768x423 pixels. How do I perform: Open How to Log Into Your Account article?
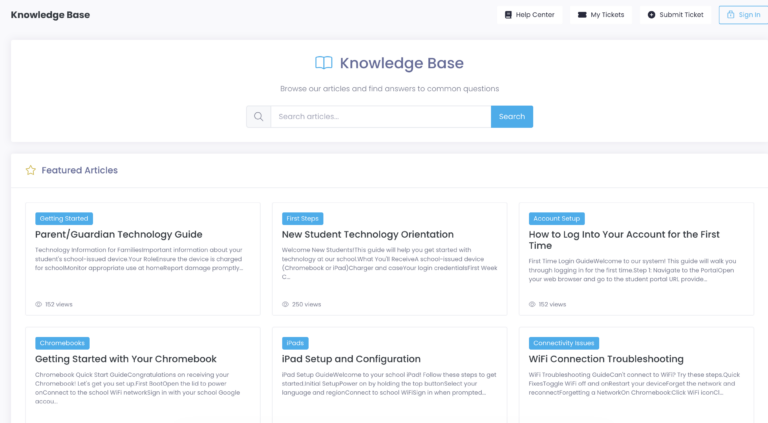(624, 240)
